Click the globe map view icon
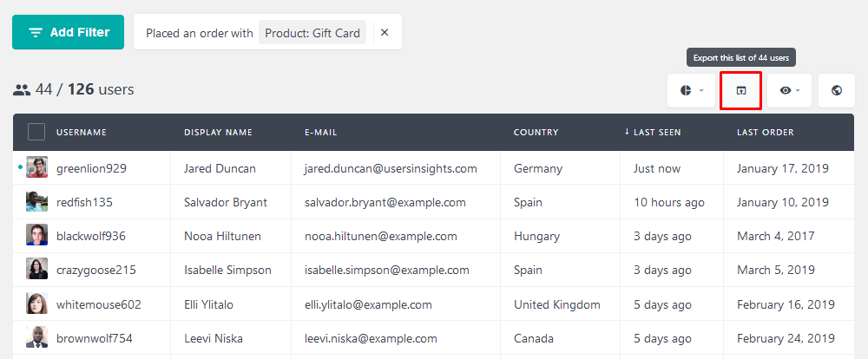The width and height of the screenshot is (868, 359). coord(837,90)
